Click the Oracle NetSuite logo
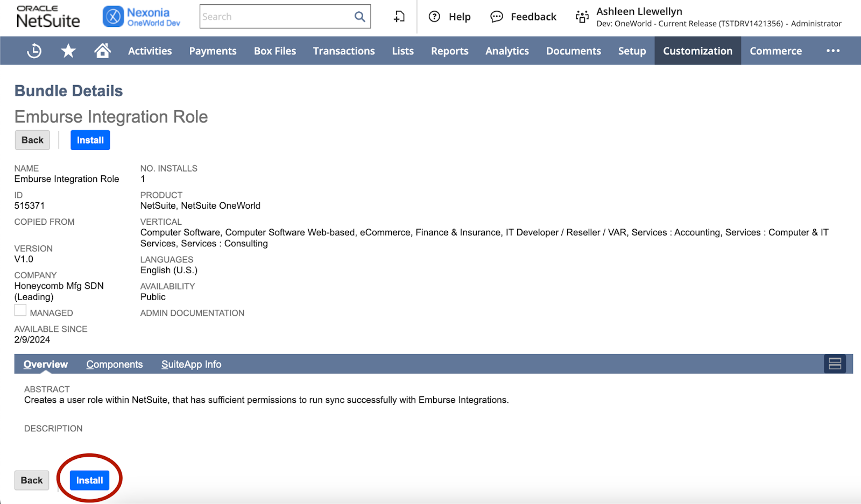 [x=48, y=17]
